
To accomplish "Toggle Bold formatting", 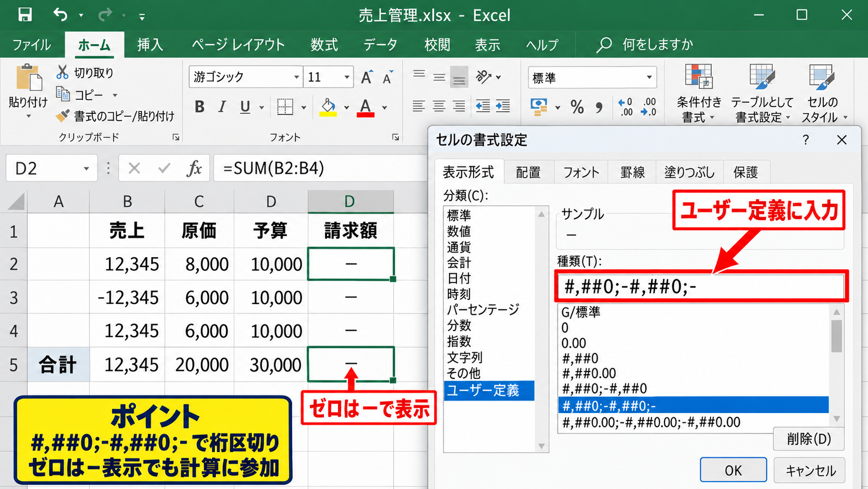I will [x=199, y=107].
